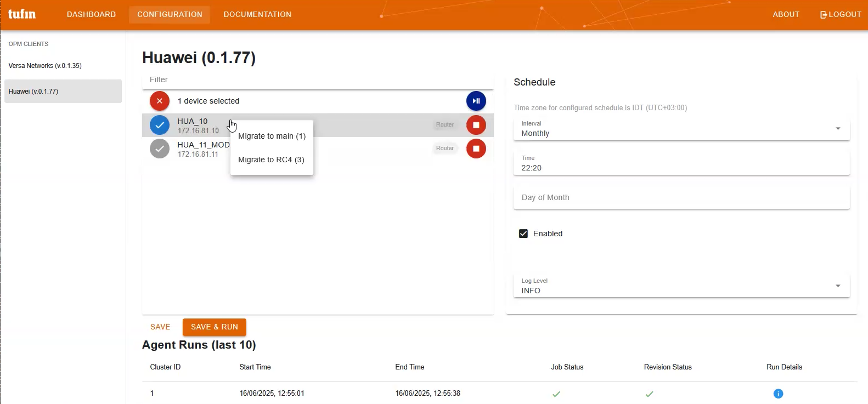Click the Revision Status column header
The image size is (868, 404).
coord(668,367)
